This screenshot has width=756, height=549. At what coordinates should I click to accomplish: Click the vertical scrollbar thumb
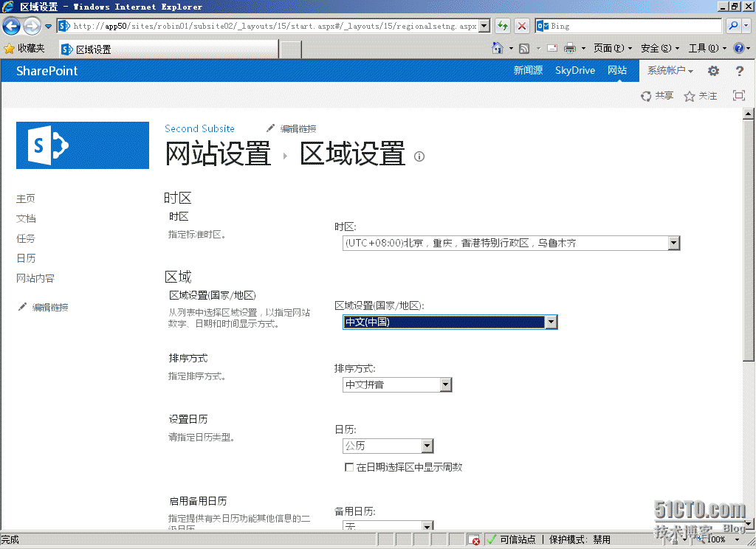pos(748,240)
